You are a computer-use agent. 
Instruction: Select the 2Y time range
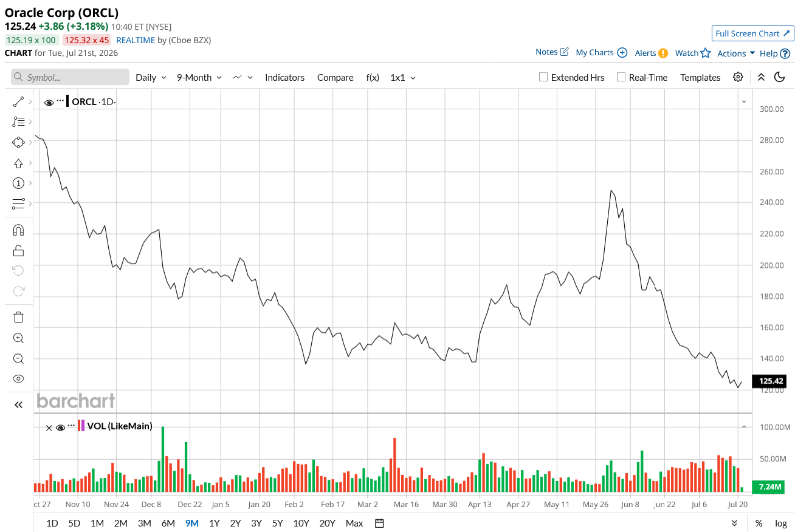(x=235, y=523)
